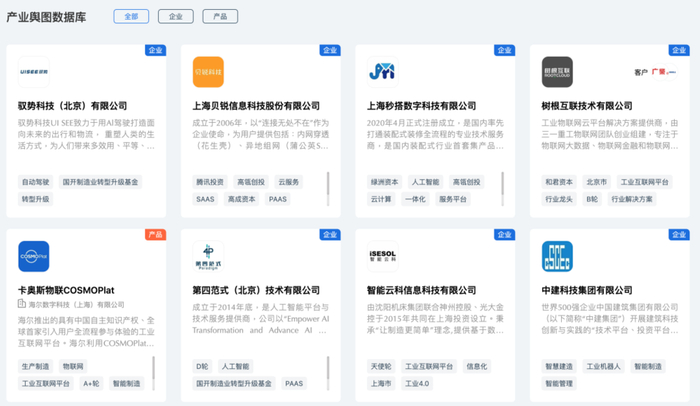The height and width of the screenshot is (406, 700).
Task: Open the CSCEC 中建科技 logo
Action: pos(557,256)
